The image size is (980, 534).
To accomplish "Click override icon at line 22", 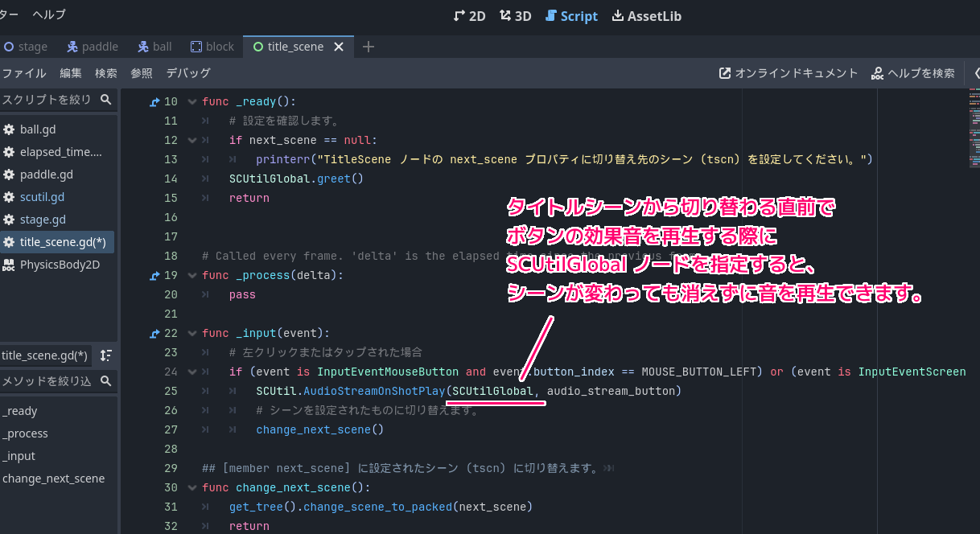I will click(154, 334).
